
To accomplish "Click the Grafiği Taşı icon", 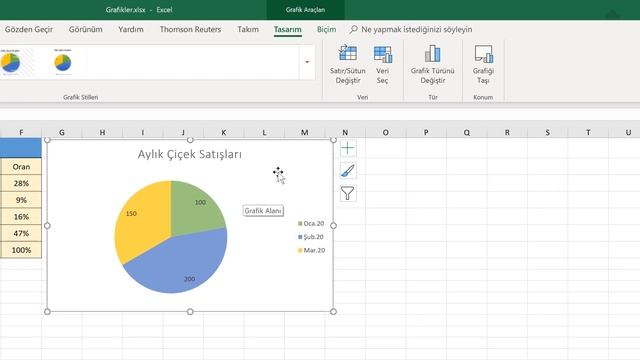I will [484, 53].
